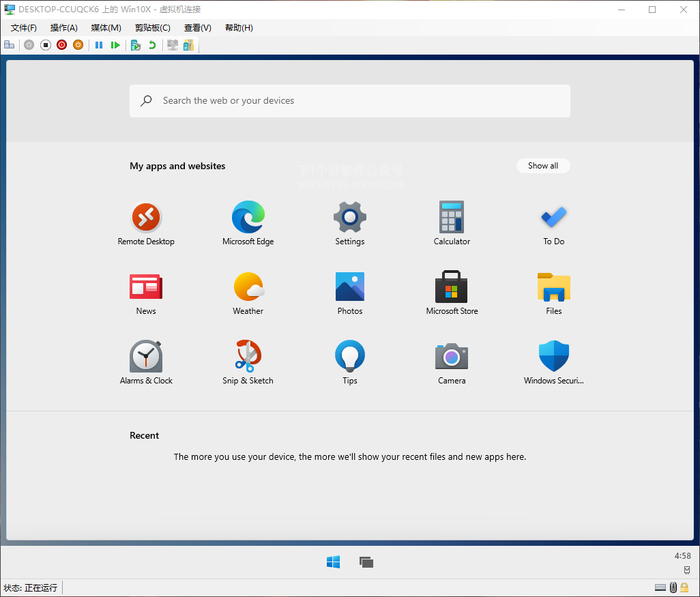Launch the Camera app
700x597 pixels.
[452, 362]
